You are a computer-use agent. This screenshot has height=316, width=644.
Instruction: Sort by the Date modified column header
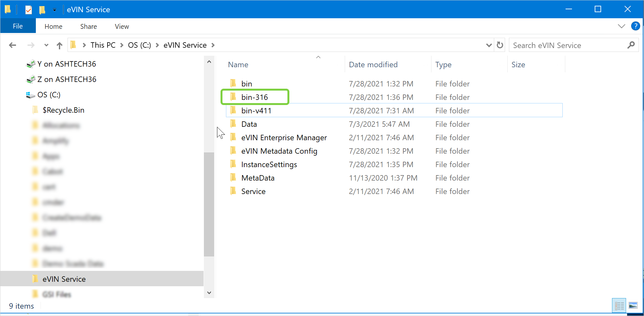click(x=373, y=65)
